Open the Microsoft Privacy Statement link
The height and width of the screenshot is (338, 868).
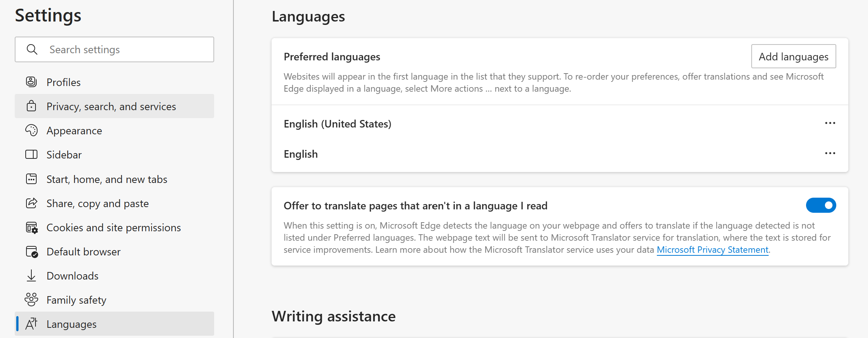(712, 250)
